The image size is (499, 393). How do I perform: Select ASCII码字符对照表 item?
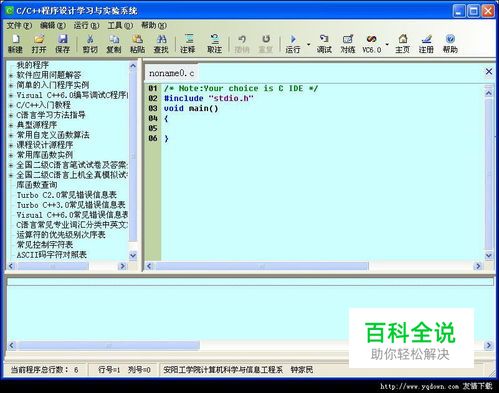(x=52, y=255)
